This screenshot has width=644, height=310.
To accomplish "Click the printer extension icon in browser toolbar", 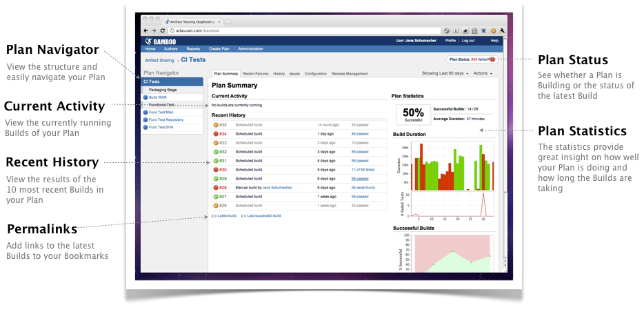I will click(474, 30).
